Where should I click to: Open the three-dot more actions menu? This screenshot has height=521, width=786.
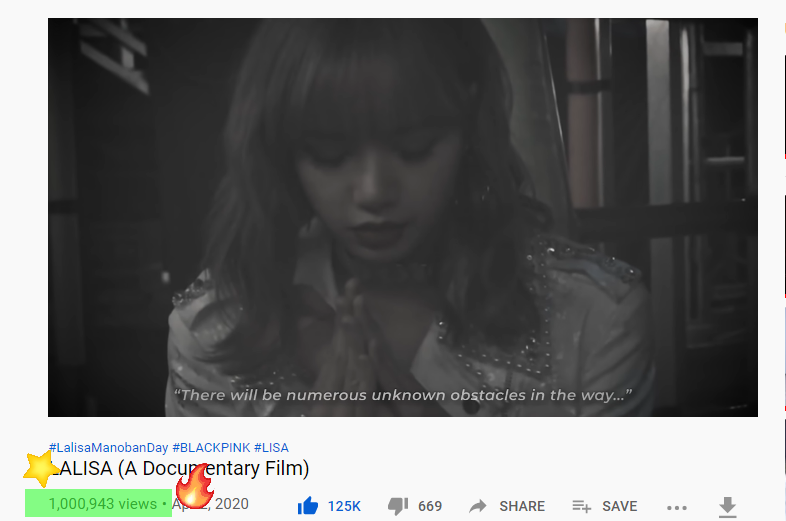click(x=677, y=507)
